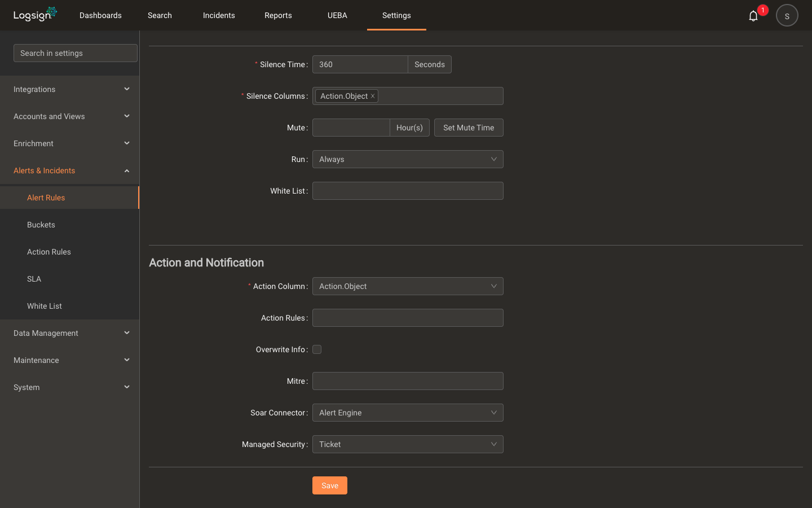812x508 pixels.
Task: Open the user avatar menu
Action: [787, 15]
